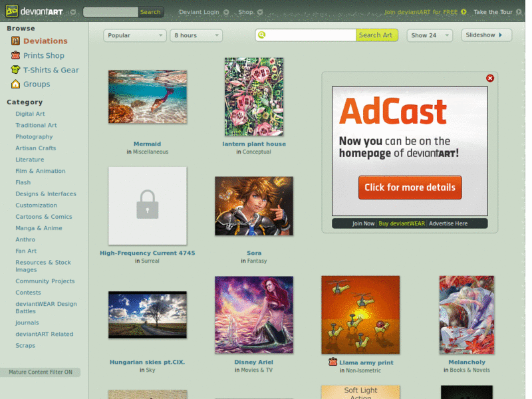Select the deviantART Related category
This screenshot has width=532, height=399.
(x=44, y=334)
